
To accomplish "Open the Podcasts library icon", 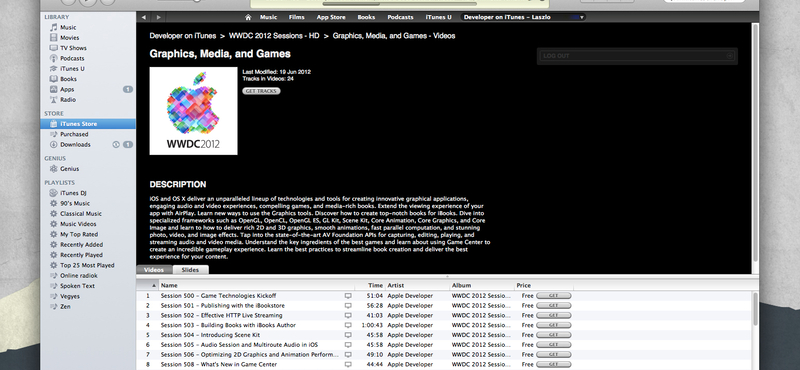I will click(x=54, y=58).
